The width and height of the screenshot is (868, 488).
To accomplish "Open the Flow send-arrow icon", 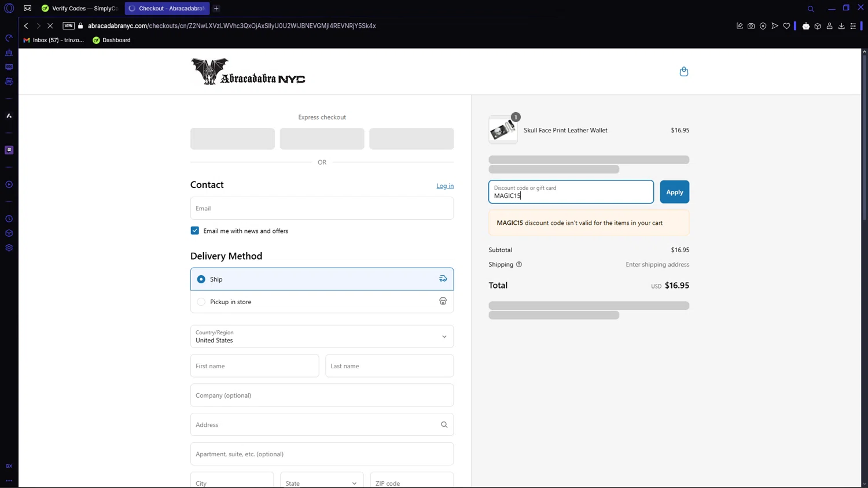I will point(775,26).
